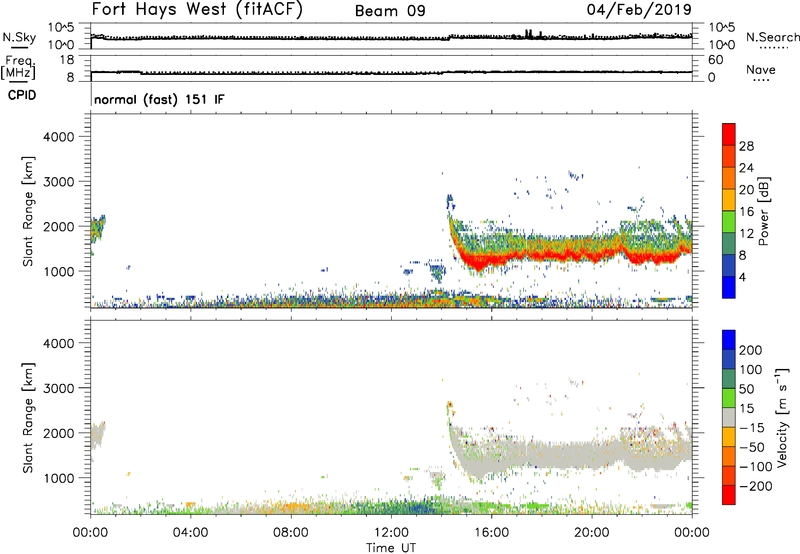Screen dimensions: 800x554
Task: Click the 'Nave' legend label
Action: 761,69
